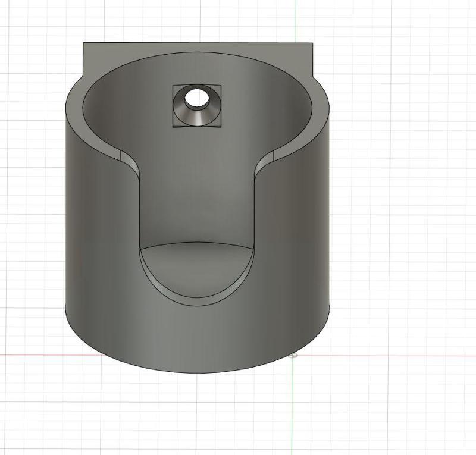Click the origin point where the axes cross
Viewport: 476px width, 455px height.
click(x=292, y=356)
